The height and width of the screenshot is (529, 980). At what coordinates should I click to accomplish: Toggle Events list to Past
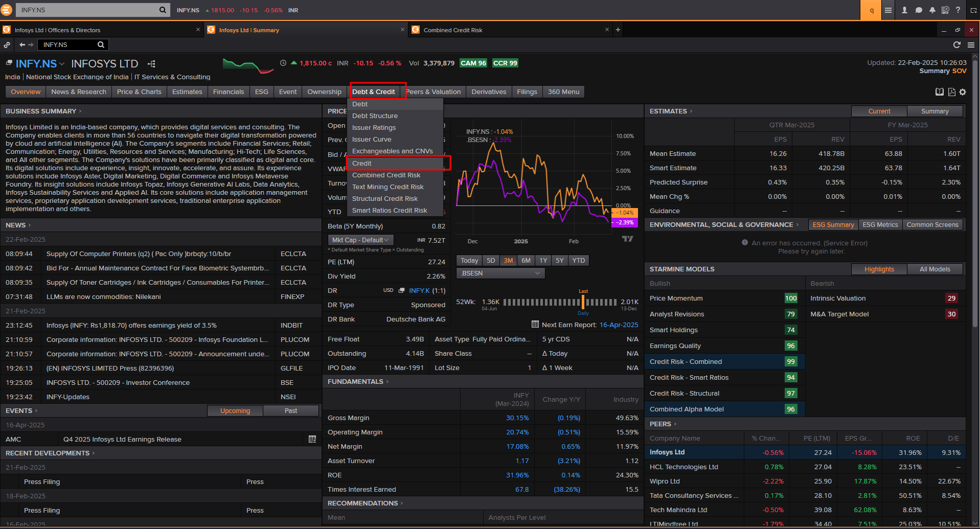(x=290, y=411)
